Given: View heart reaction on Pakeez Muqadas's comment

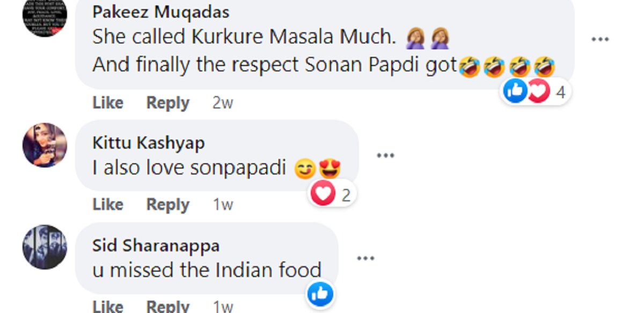Looking at the screenshot, I should tap(538, 92).
